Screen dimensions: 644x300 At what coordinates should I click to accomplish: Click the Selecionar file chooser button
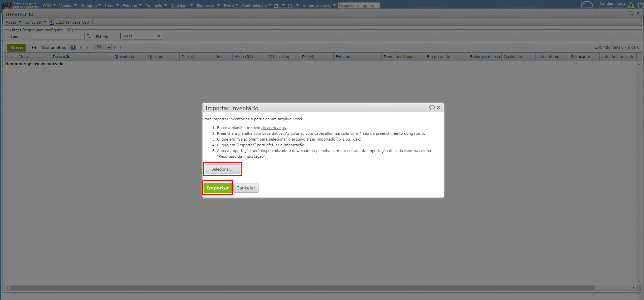(x=222, y=169)
